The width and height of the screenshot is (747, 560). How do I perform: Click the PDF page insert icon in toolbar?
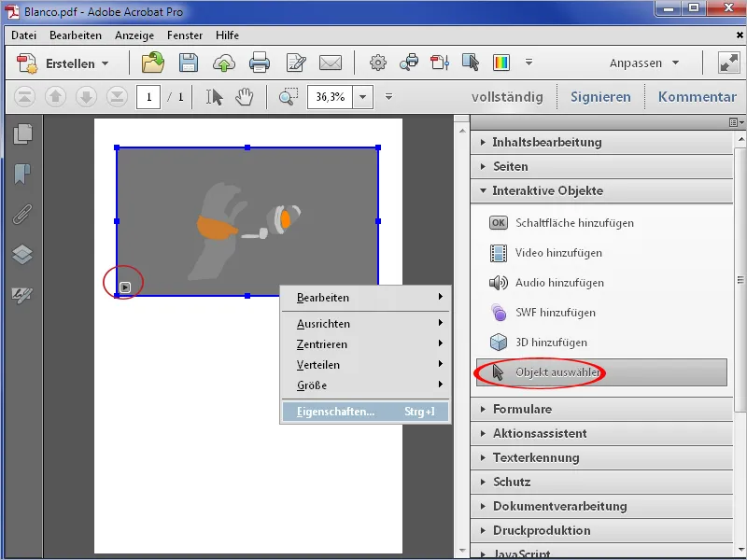(x=440, y=63)
